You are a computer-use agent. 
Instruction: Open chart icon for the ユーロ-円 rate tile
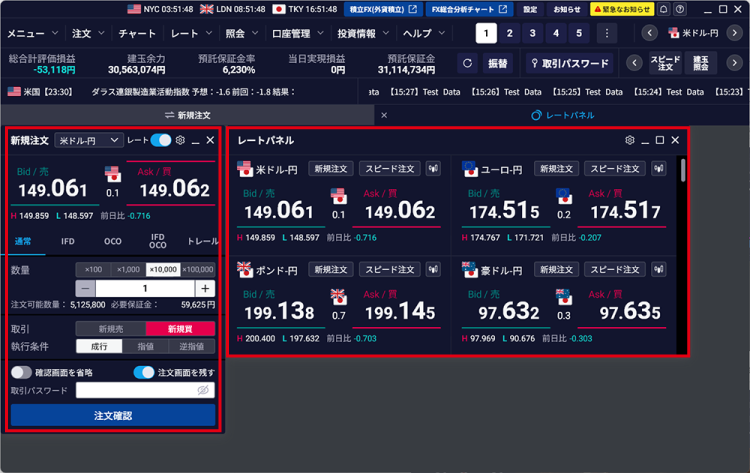pos(659,169)
